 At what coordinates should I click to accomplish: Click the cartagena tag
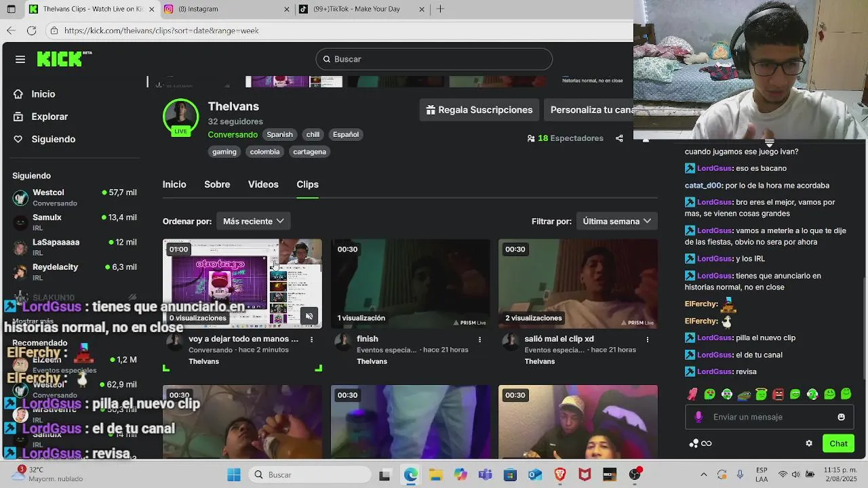309,152
